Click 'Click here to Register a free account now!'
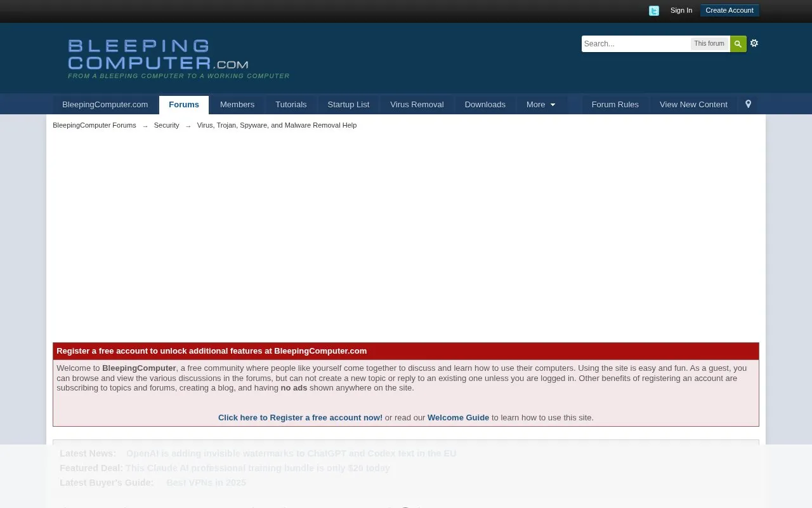The width and height of the screenshot is (812, 508). click(x=300, y=418)
